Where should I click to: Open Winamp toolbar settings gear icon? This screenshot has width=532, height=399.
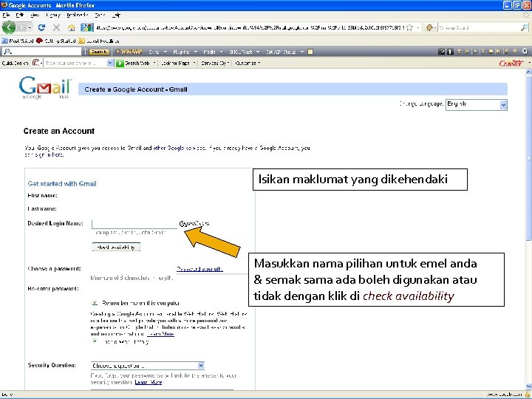(x=525, y=52)
